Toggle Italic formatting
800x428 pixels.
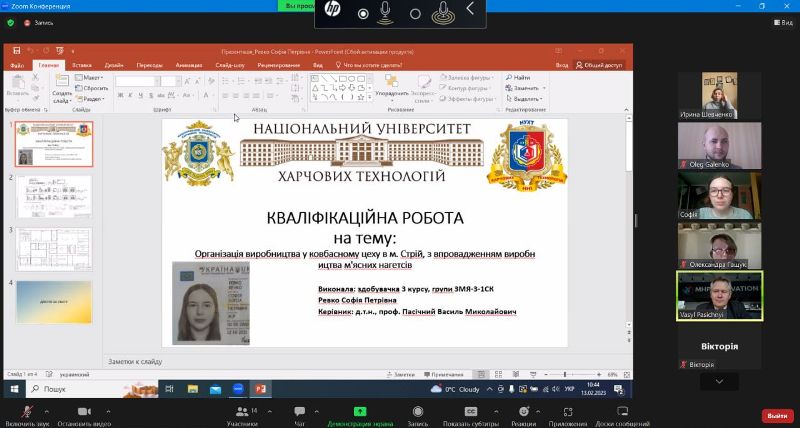[x=131, y=95]
